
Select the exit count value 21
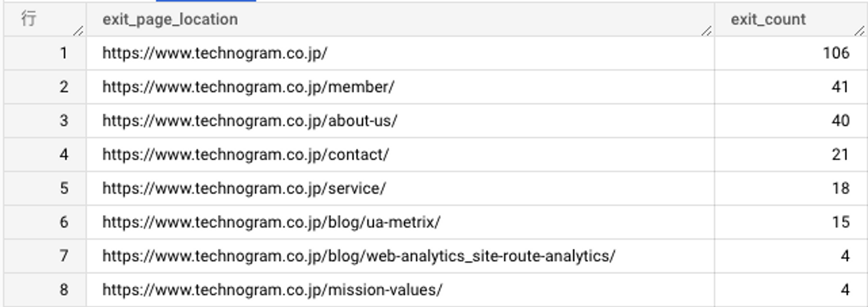coord(840,155)
